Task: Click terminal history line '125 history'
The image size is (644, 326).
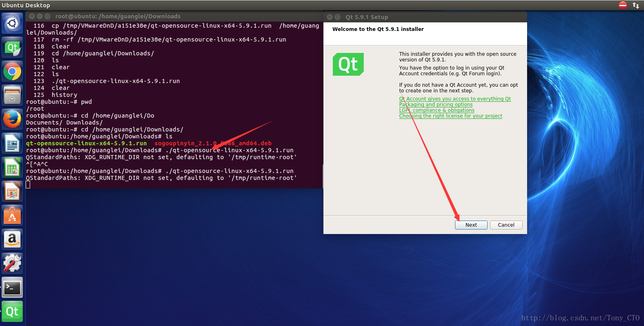Action: click(x=55, y=95)
